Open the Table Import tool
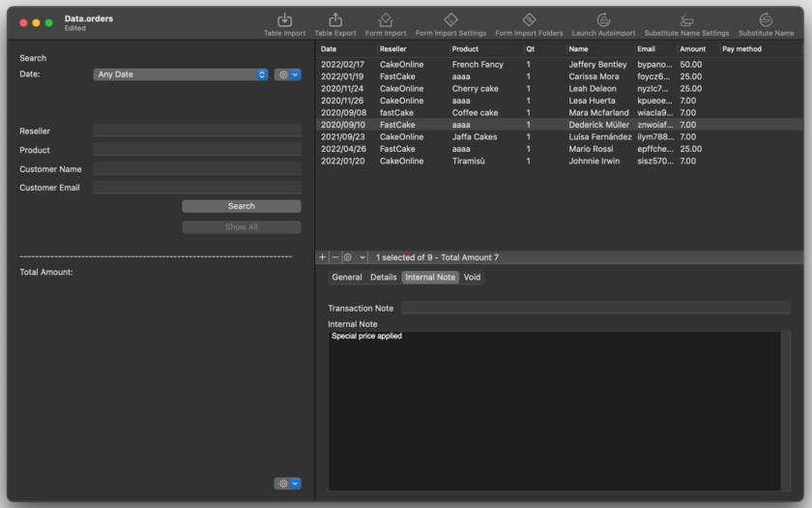The height and width of the screenshot is (508, 812). point(284,25)
